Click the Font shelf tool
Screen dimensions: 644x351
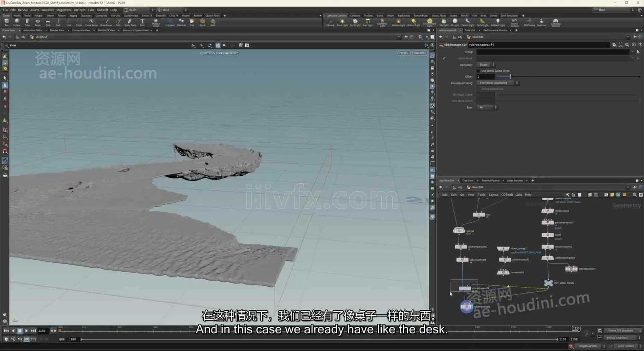[142, 22]
